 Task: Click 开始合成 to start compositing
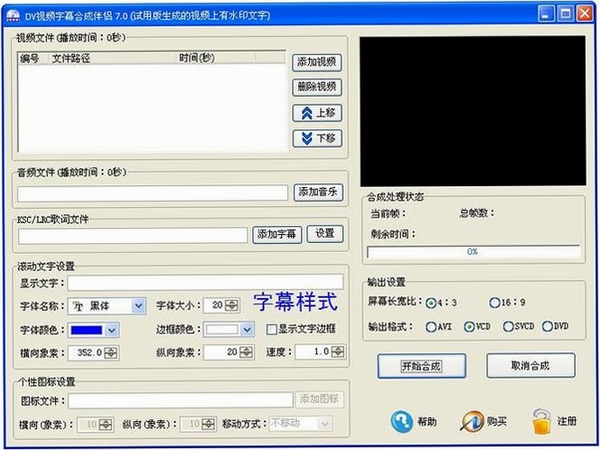point(421,366)
